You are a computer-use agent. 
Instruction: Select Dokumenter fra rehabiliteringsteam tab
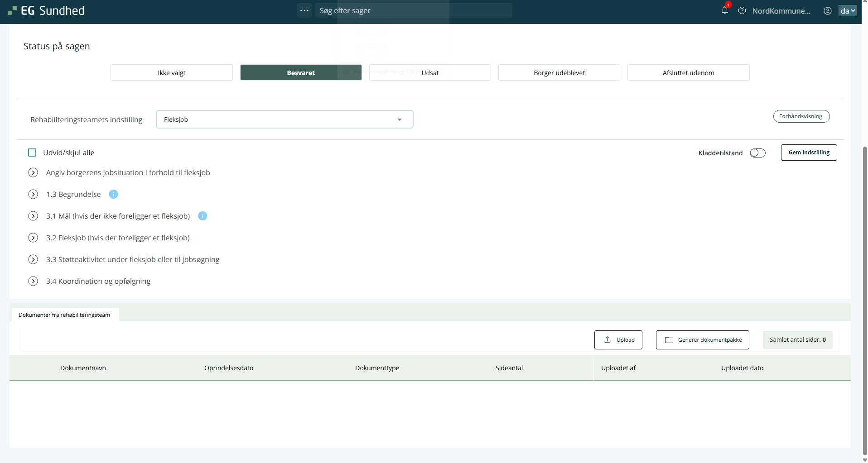tap(64, 315)
